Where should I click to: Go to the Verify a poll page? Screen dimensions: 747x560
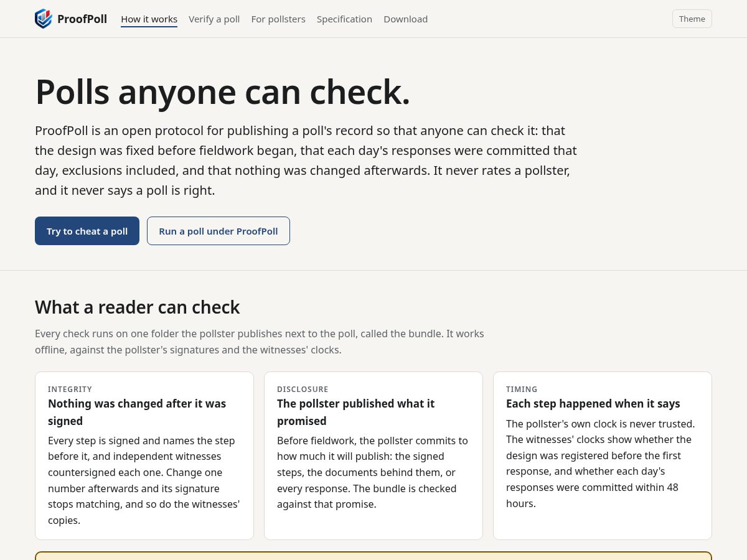coord(214,19)
